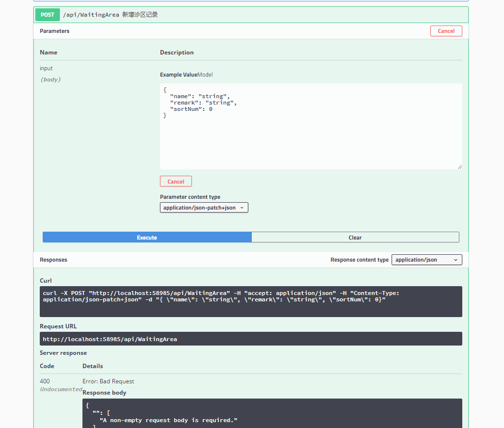The height and width of the screenshot is (428, 504).
Task: Click the green POST method badge
Action: [x=48, y=15]
